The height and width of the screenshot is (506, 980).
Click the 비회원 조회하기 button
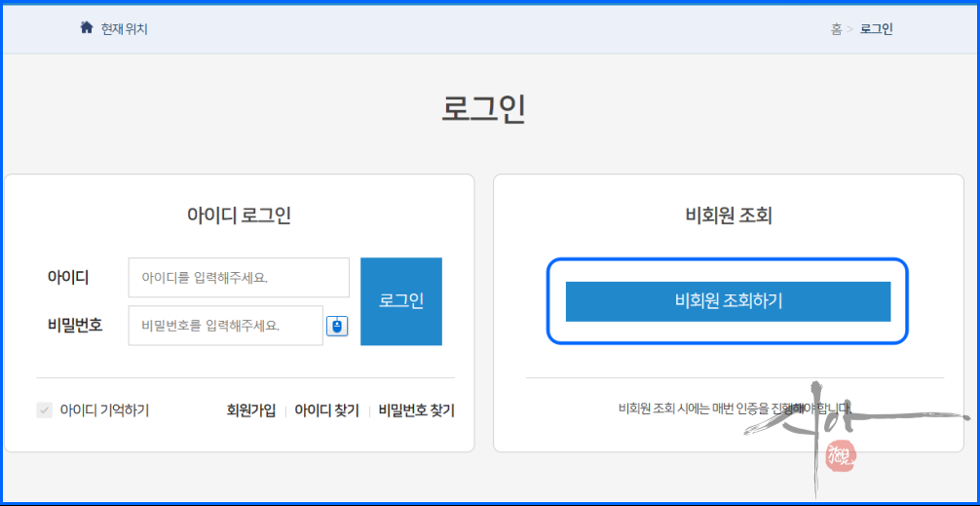click(728, 301)
